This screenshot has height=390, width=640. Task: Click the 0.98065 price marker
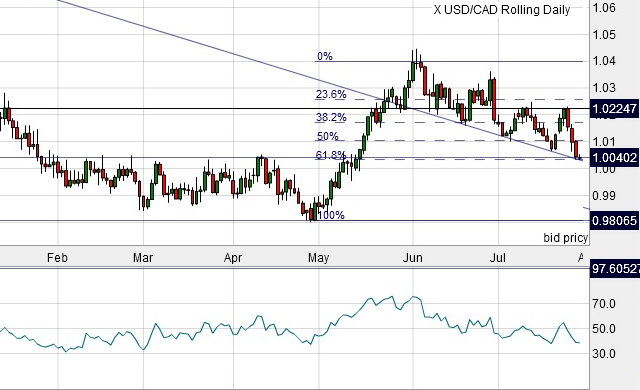pyautogui.click(x=615, y=221)
